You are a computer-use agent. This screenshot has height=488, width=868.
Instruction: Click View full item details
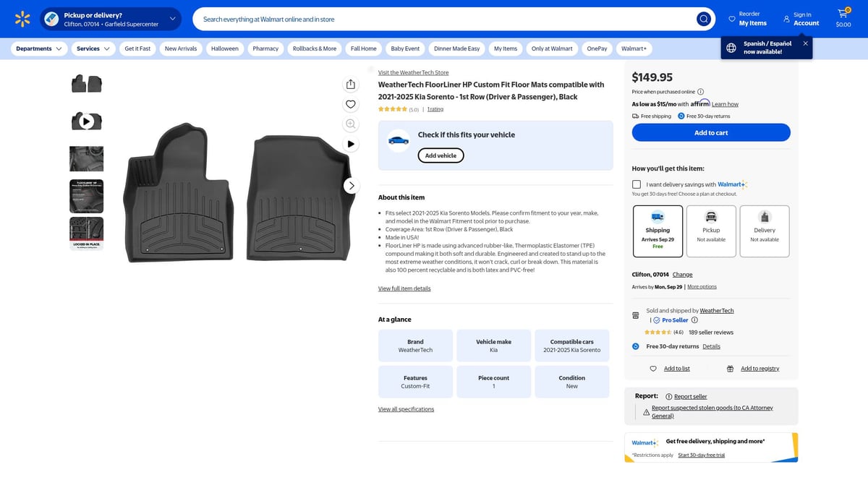click(404, 288)
